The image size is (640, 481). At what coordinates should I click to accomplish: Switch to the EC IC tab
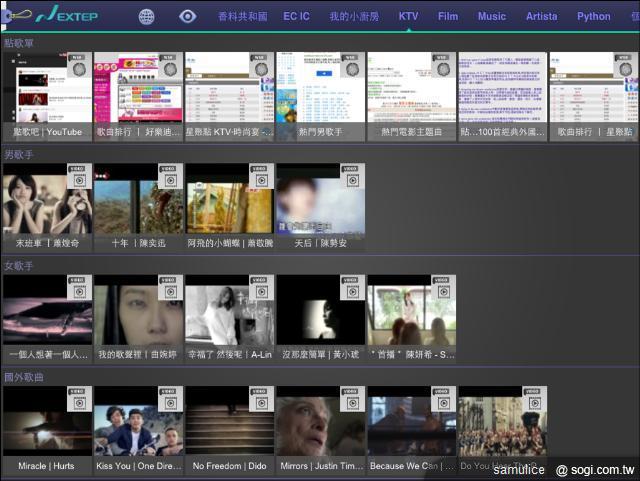click(296, 16)
